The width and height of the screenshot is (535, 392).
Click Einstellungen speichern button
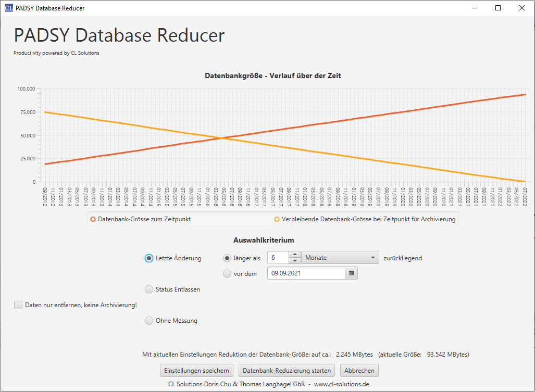196,371
